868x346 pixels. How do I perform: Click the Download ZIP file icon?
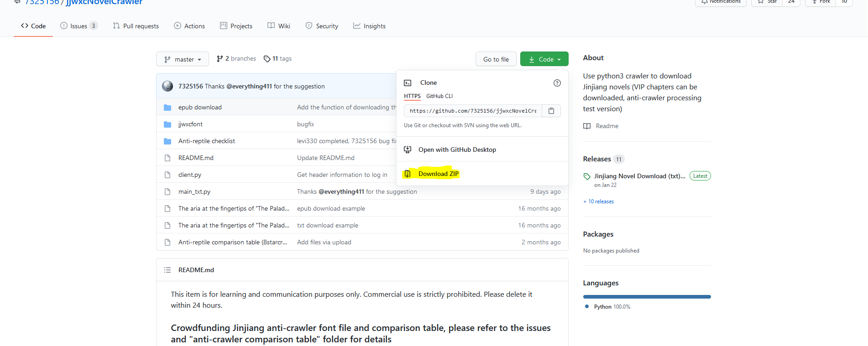408,174
